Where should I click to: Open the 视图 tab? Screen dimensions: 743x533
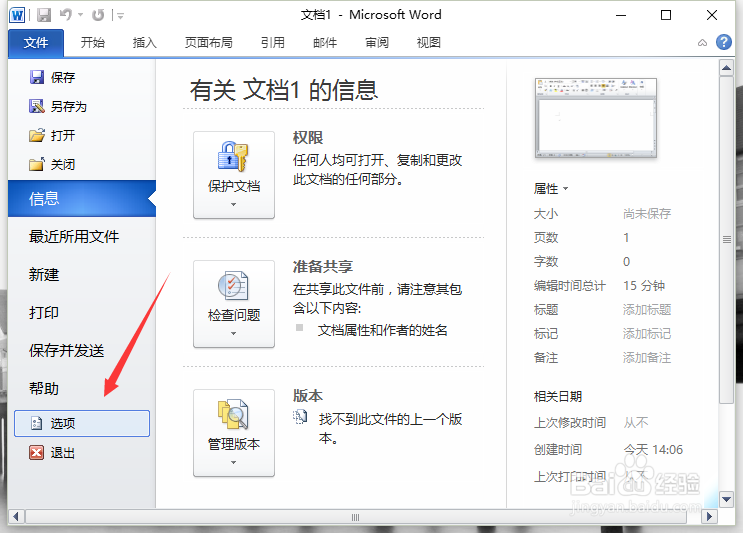click(429, 43)
